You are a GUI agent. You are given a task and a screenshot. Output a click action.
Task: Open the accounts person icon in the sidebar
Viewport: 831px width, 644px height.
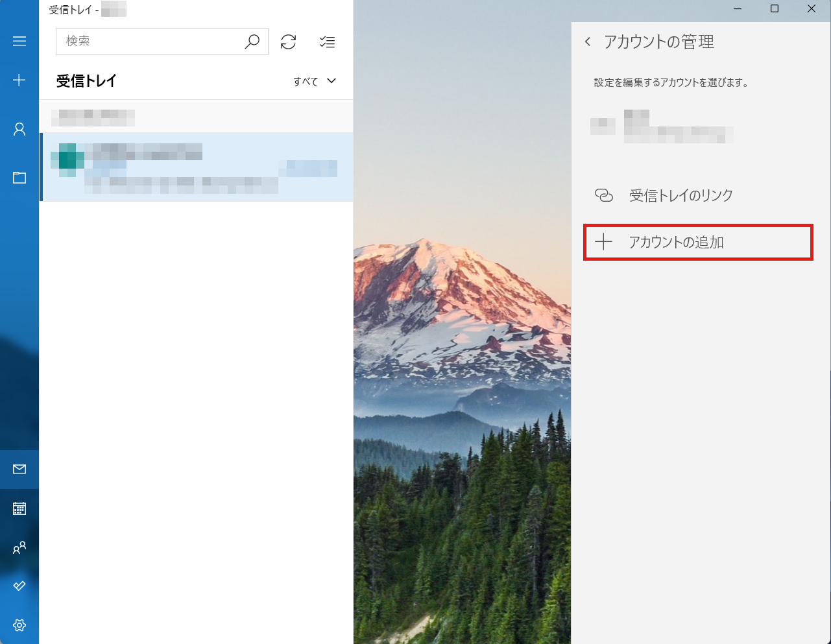click(x=19, y=129)
